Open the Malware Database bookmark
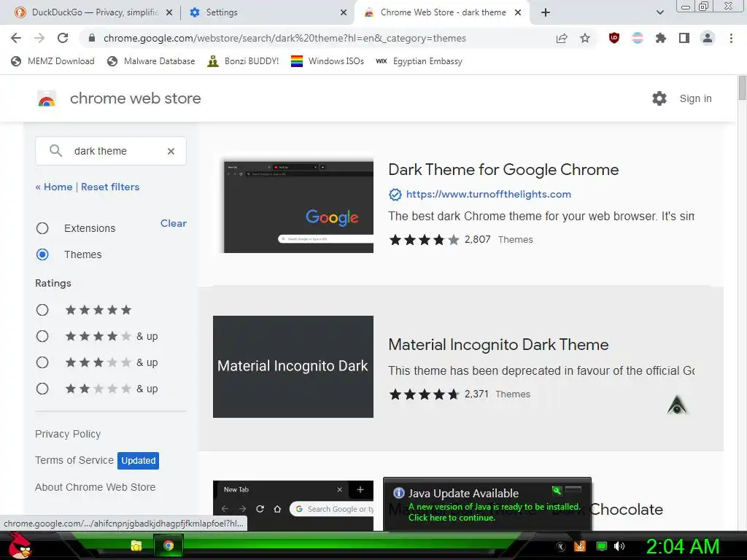 coord(152,61)
